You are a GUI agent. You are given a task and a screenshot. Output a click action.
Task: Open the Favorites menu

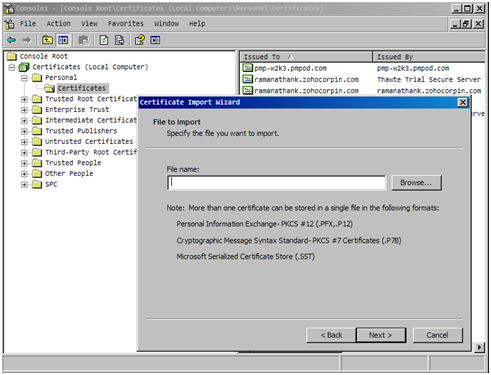(125, 24)
